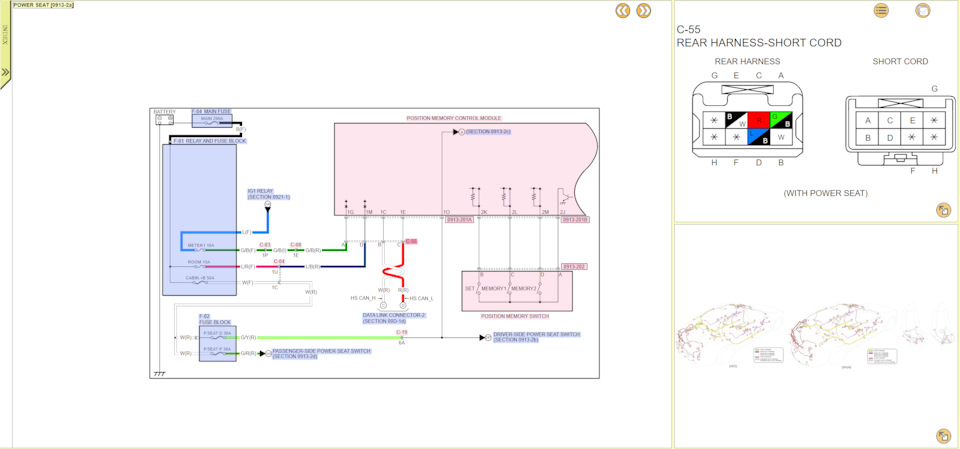Follow the IG1 RELAY section 0921-1 link
Screen dimensions: 960x449
(x=268, y=194)
